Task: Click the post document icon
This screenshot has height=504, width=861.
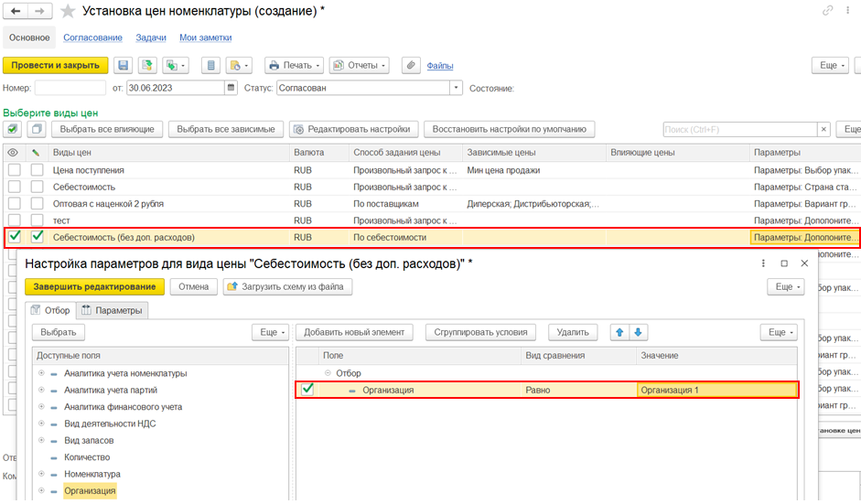Action: 145,66
